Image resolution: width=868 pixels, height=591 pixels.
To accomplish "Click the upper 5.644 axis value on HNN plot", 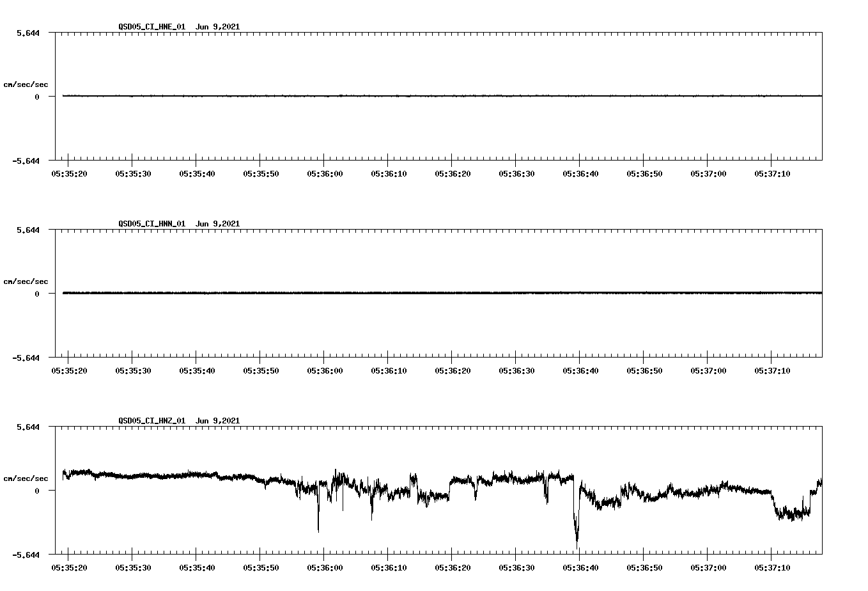I will coord(28,230).
